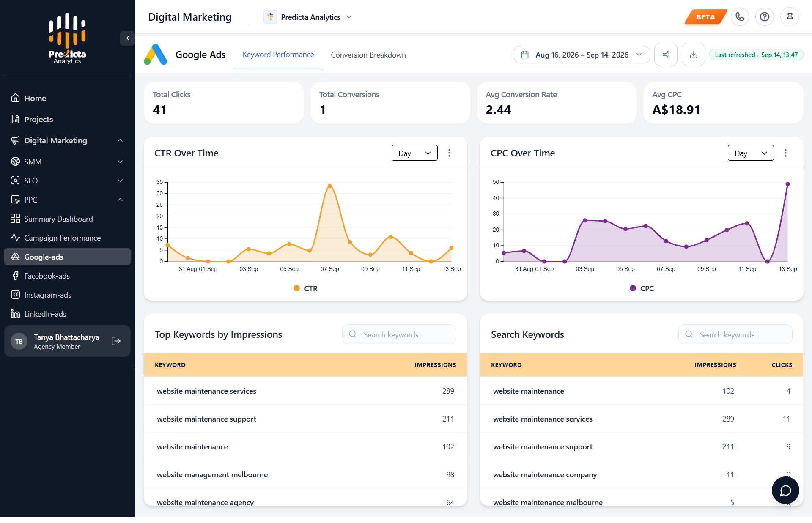Screen dimensions: 812x523
Task: Expand SMM menu section
Action: [x=68, y=162]
